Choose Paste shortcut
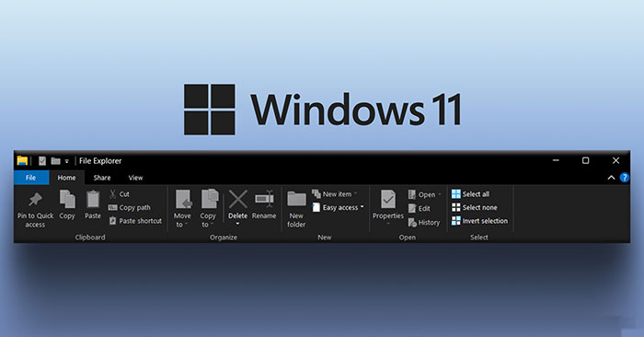Viewport: 644px width, 337px height. 135,221
